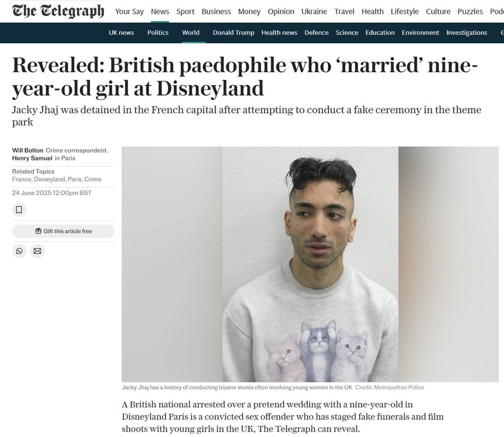504x437 pixels.
Task: Open the Ukraine section
Action: pos(314,12)
